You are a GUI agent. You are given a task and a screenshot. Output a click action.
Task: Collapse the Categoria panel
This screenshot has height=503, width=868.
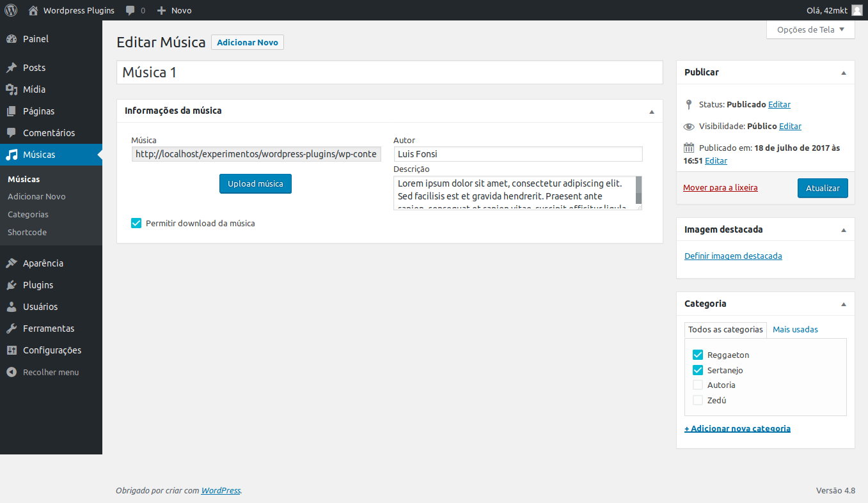click(844, 304)
